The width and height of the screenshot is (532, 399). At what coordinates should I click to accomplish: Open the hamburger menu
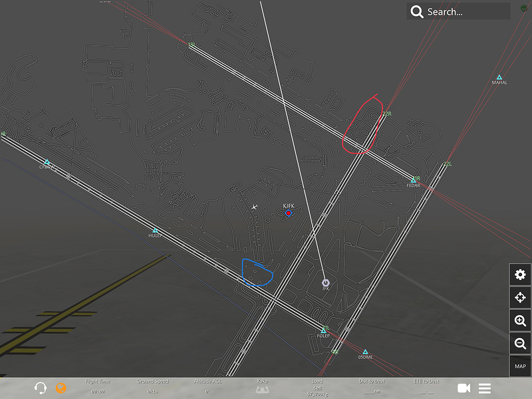(485, 388)
